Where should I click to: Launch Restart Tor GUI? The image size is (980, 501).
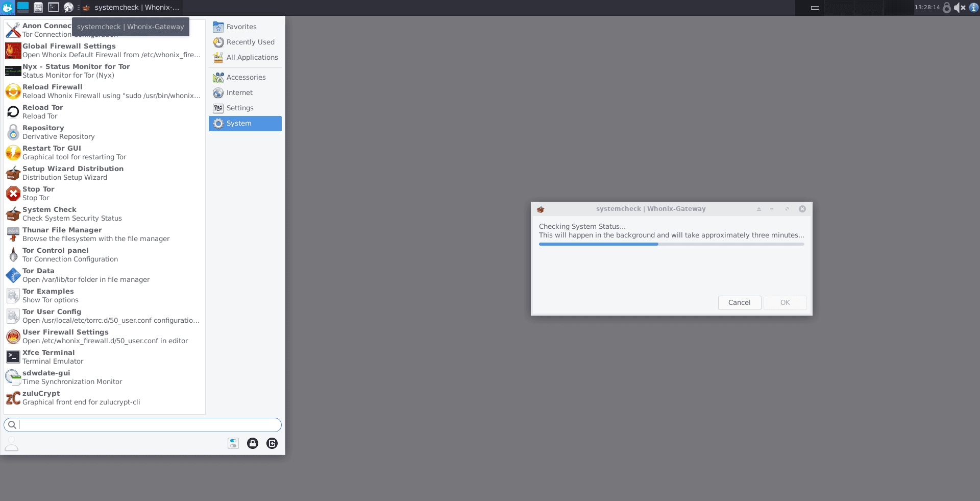pos(104,153)
